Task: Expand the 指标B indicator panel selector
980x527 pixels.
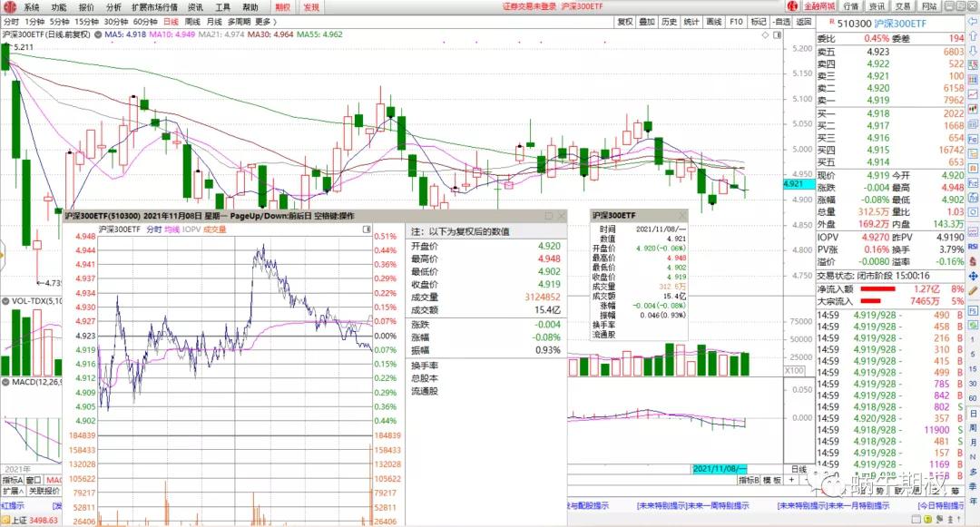Action: [x=748, y=480]
